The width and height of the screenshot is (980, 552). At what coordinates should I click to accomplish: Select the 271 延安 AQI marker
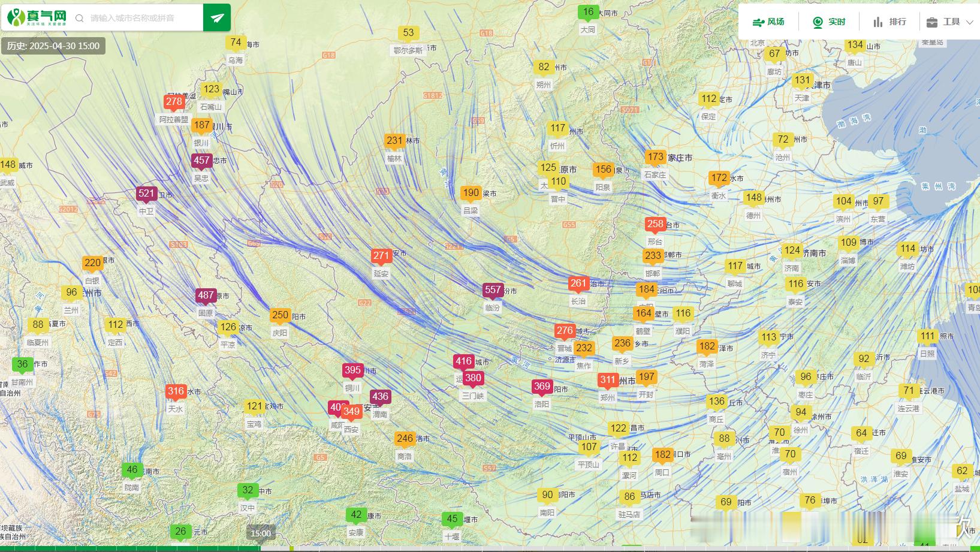(381, 256)
